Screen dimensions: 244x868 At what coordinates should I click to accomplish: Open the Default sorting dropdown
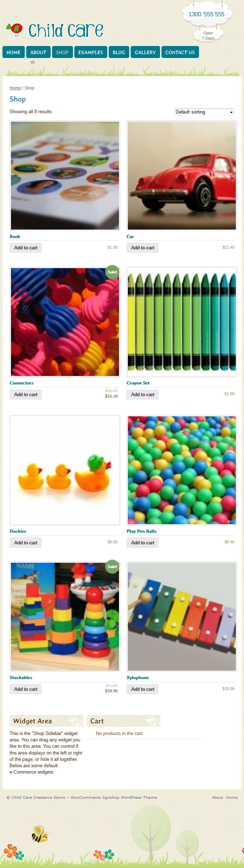204,112
